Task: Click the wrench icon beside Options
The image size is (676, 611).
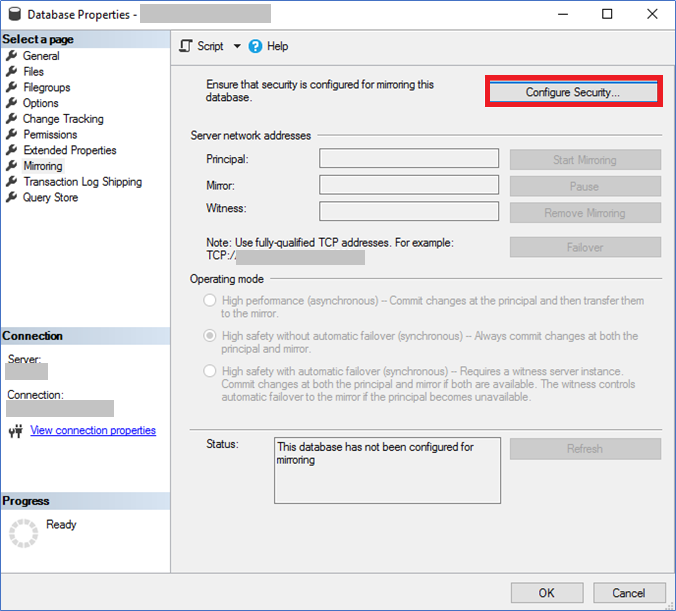Action: point(12,103)
